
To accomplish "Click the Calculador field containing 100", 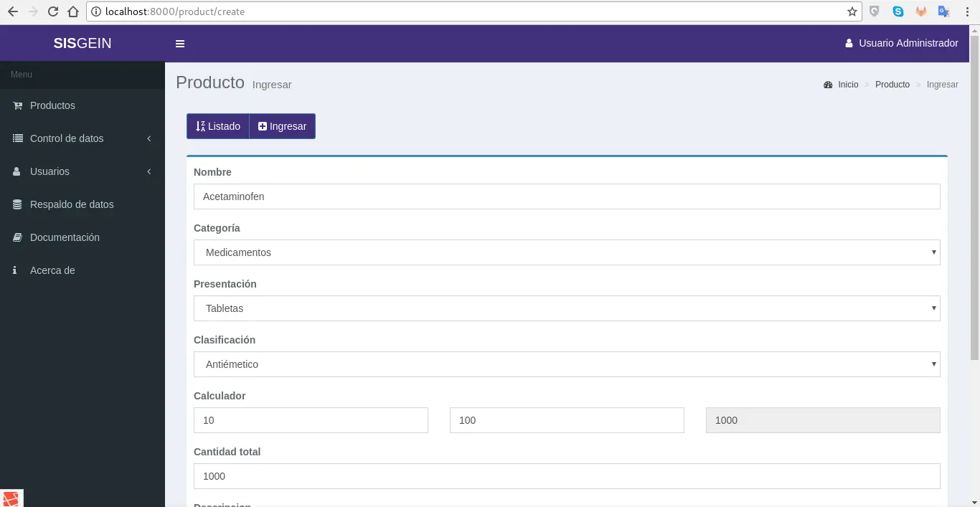I will pos(567,420).
